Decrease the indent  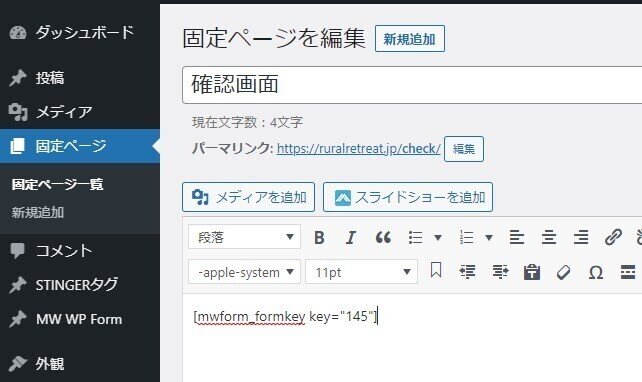coord(468,271)
